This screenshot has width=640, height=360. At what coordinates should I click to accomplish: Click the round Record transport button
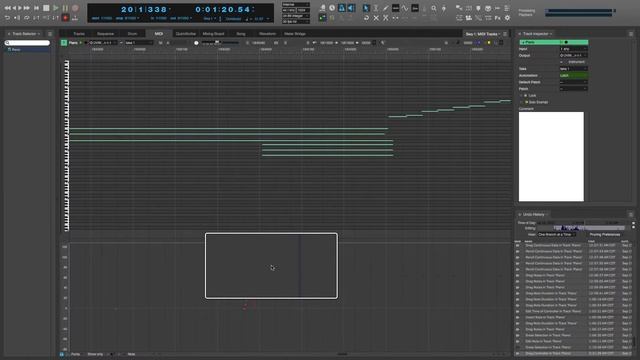(x=76, y=8)
